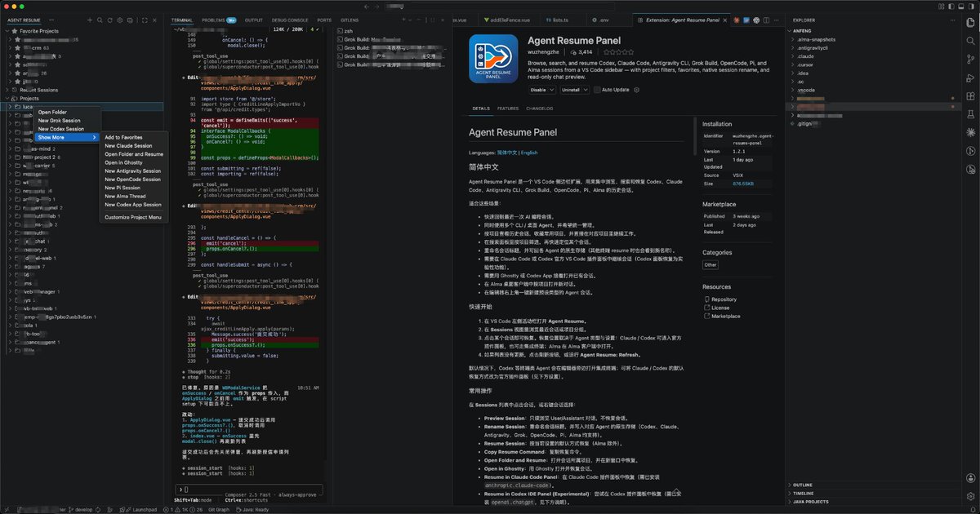Select Open in Ghostty in submenu
This screenshot has height=514, width=980.
[134, 162]
